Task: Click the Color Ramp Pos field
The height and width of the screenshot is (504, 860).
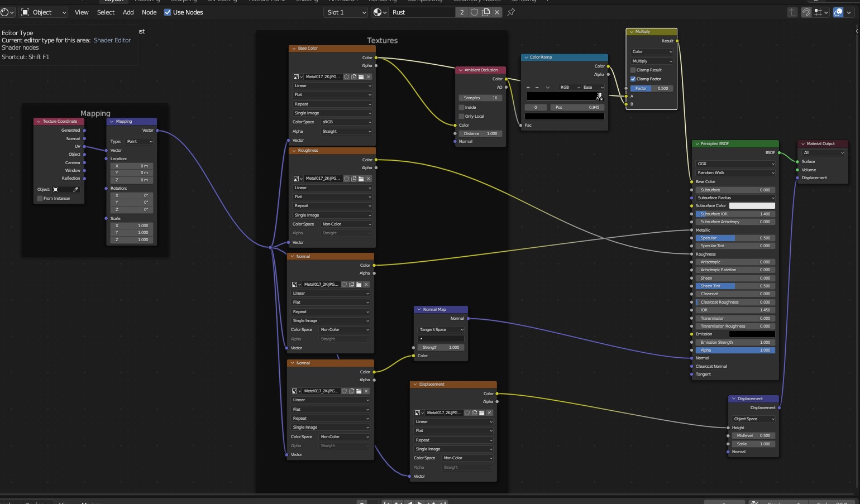Action: 577,107
